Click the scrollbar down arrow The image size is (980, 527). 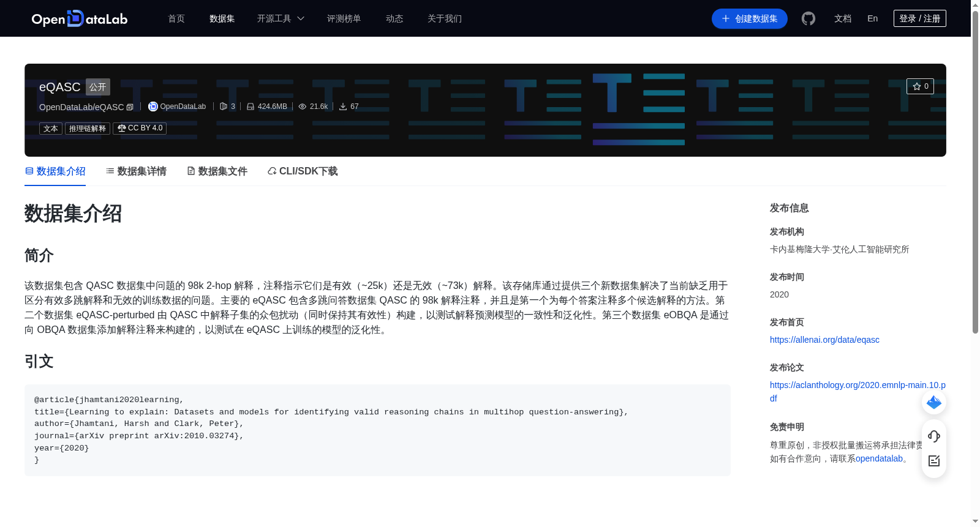click(x=975, y=521)
